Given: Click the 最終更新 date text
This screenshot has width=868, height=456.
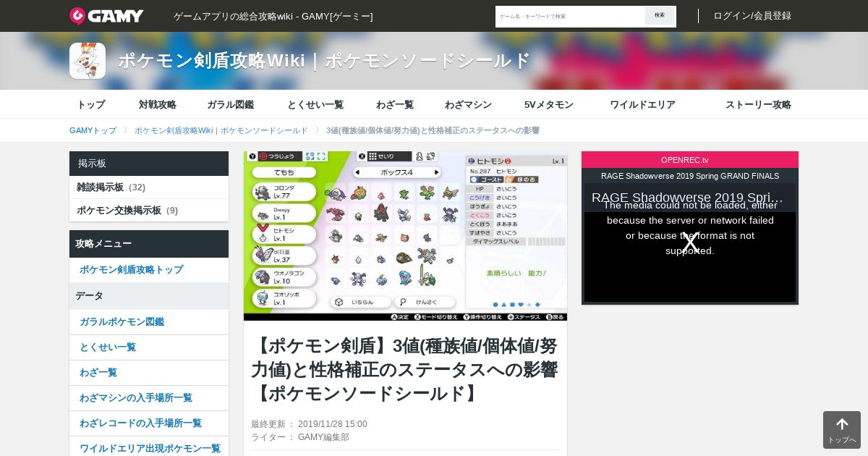Looking at the screenshot, I should click(309, 424).
